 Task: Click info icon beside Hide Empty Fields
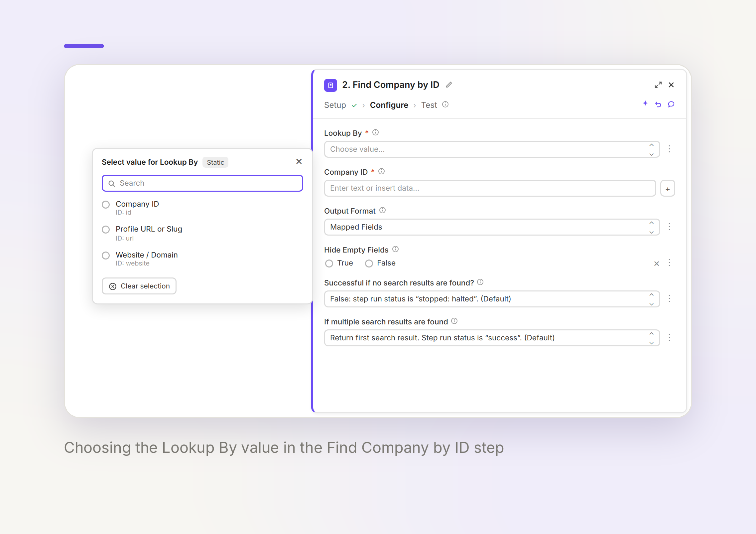pos(395,249)
